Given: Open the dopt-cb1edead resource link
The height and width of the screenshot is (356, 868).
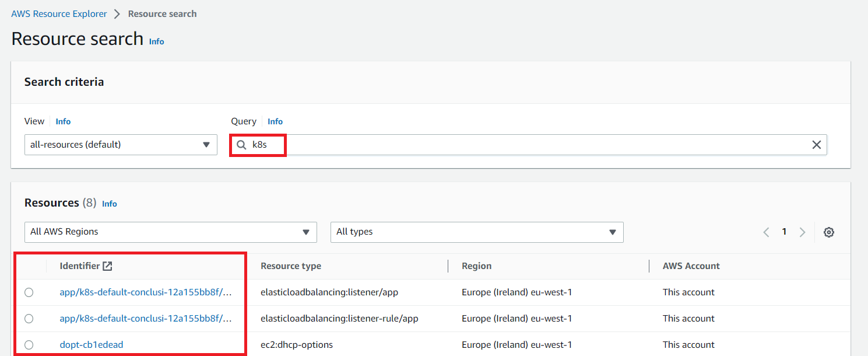Looking at the screenshot, I should click(x=91, y=344).
